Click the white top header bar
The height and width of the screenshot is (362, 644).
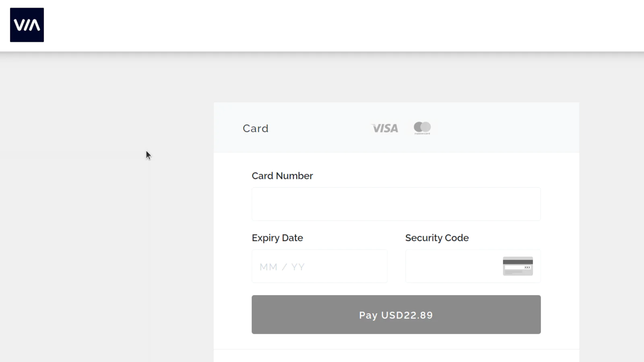322,25
